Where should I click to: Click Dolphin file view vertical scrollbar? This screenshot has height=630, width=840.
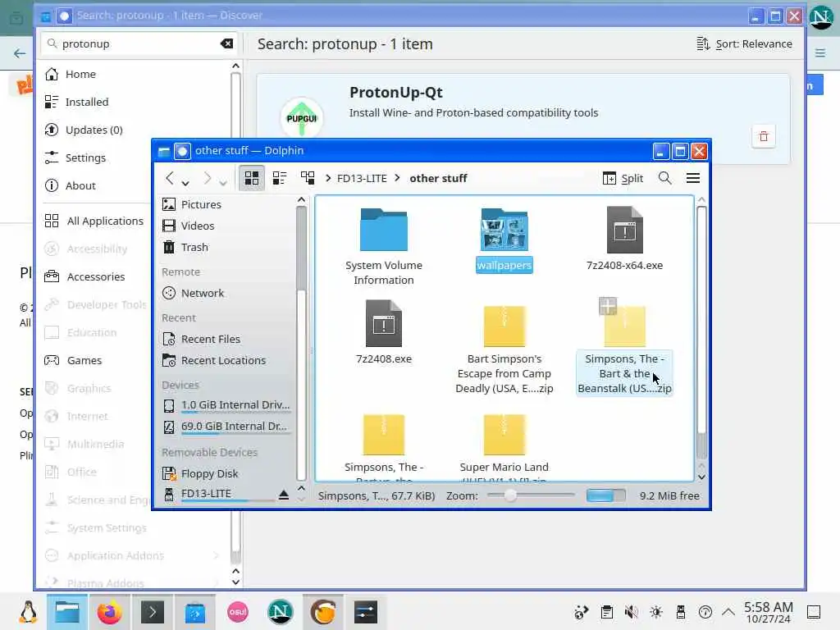click(x=701, y=332)
